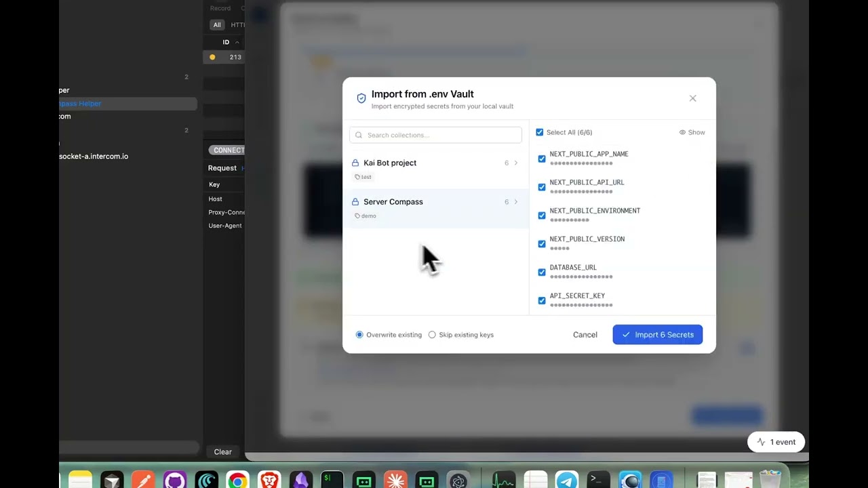This screenshot has height=488, width=868.
Task: Click the 'Key' column header in background
Action: (214, 184)
